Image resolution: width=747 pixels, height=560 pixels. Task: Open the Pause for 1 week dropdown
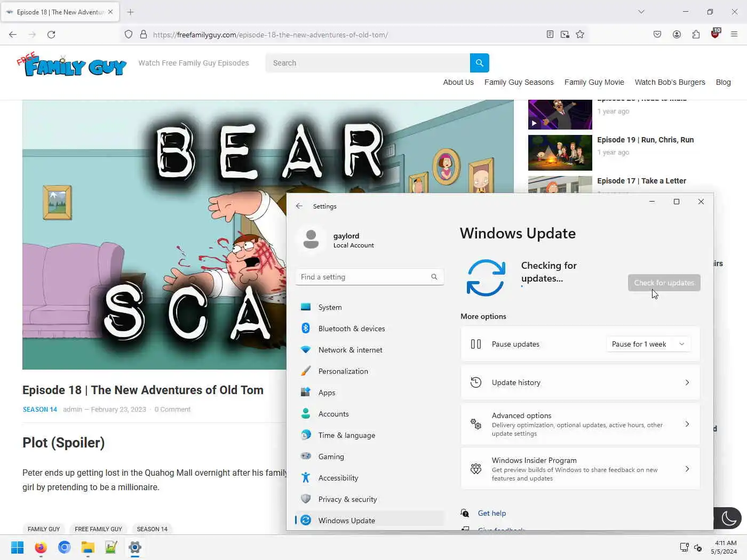648,344
